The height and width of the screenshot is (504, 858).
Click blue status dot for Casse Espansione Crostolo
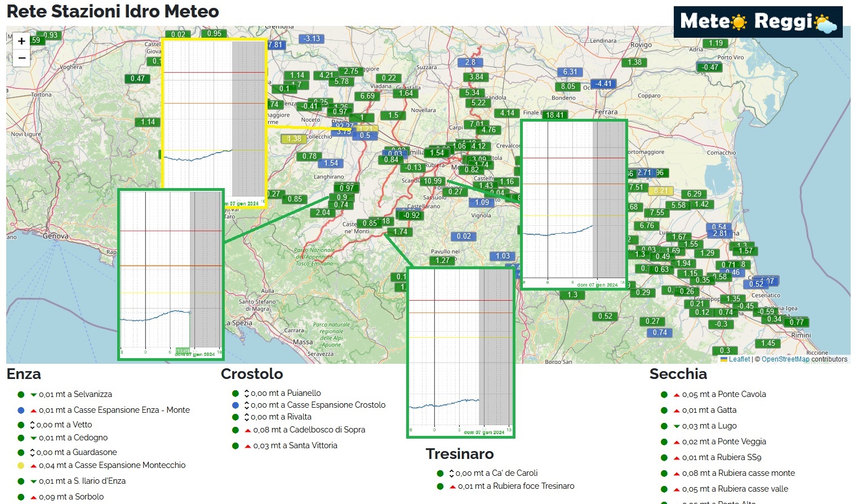(x=235, y=405)
